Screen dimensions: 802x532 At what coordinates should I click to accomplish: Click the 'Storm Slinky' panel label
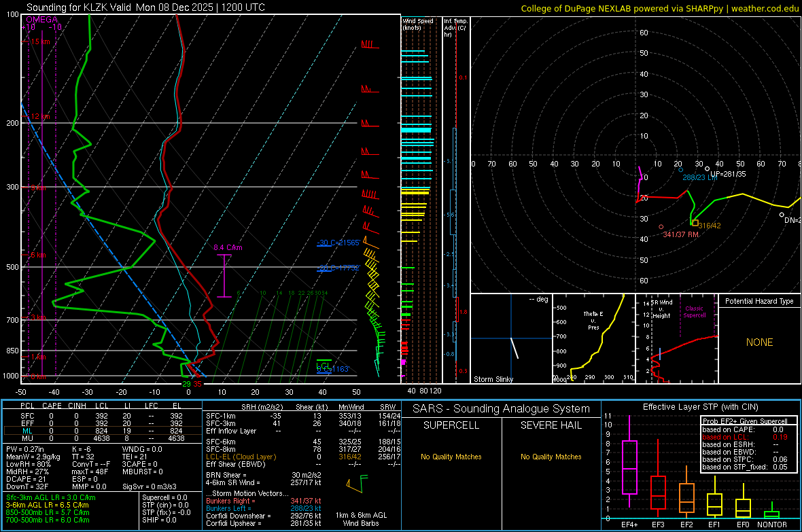493,379
